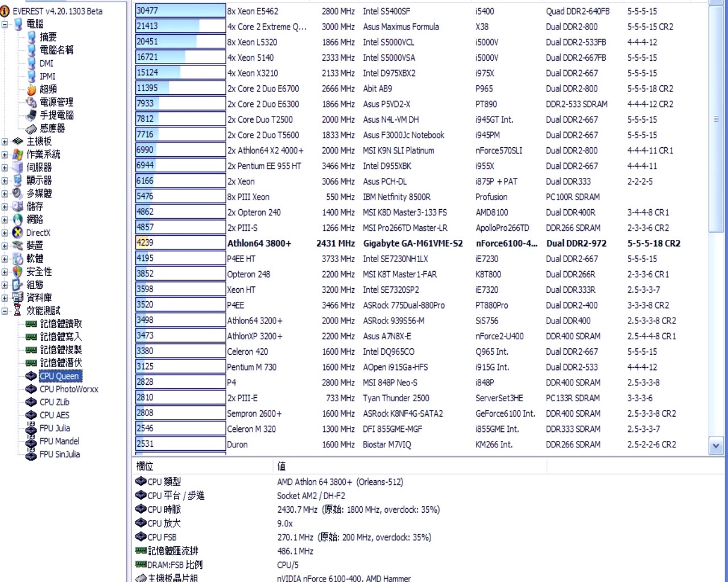The width and height of the screenshot is (728, 582).
Task: Select the Celeron M 320 result row
Action: (421, 429)
